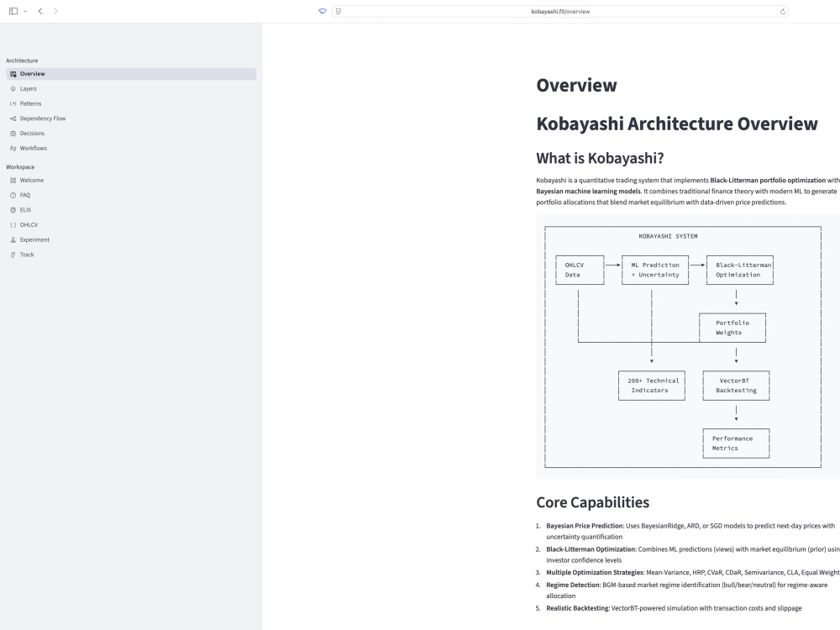Click the Core Capabilities heading
The height and width of the screenshot is (630, 840).
point(592,502)
